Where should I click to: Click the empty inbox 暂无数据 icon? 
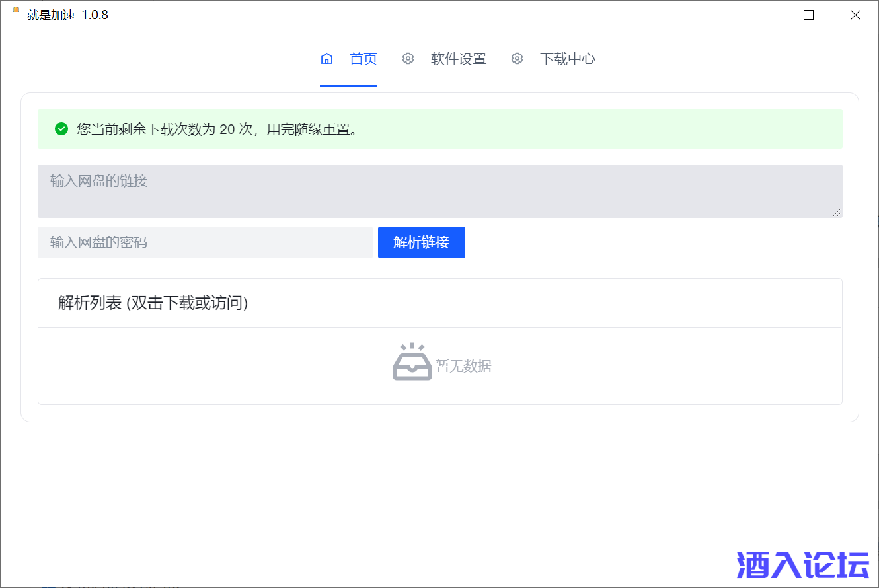click(x=412, y=362)
